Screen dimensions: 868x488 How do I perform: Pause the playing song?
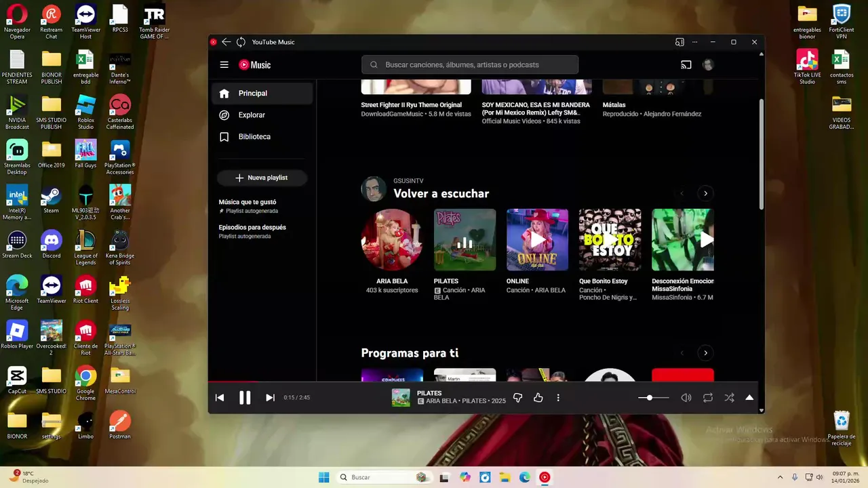pyautogui.click(x=245, y=398)
